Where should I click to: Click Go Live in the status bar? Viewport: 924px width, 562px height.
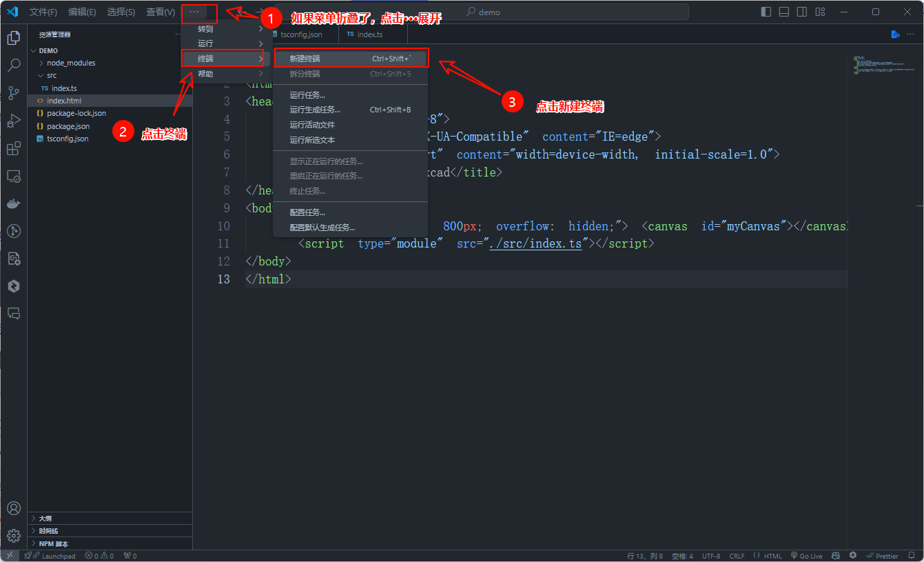pos(807,556)
